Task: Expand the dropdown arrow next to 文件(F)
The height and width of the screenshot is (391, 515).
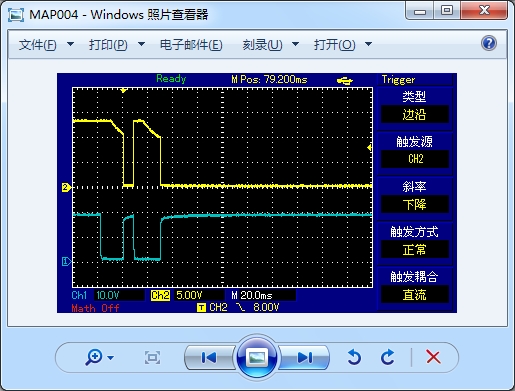Action: pyautogui.click(x=70, y=44)
